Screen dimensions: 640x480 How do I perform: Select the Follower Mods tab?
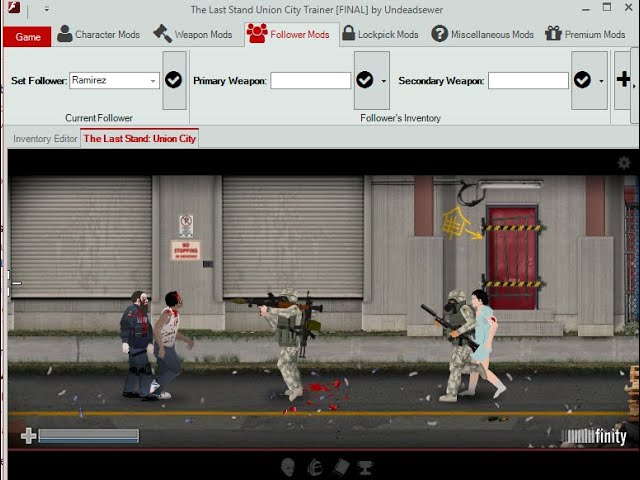(291, 34)
